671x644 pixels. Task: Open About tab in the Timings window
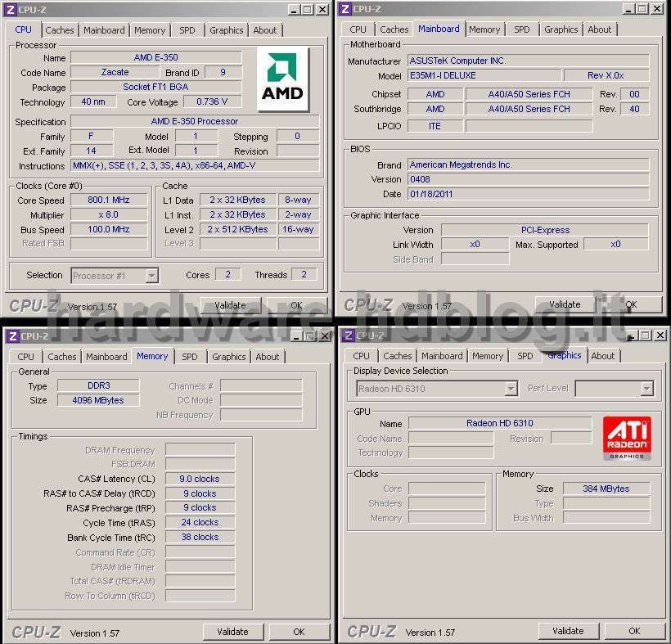[x=268, y=357]
